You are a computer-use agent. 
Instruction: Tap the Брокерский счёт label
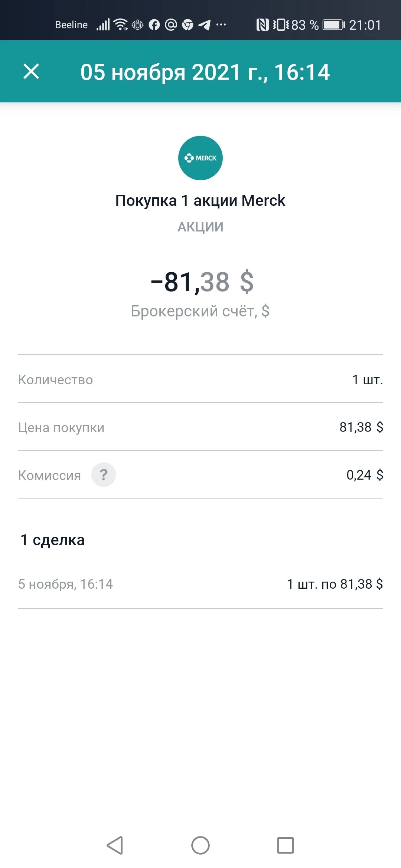(200, 311)
